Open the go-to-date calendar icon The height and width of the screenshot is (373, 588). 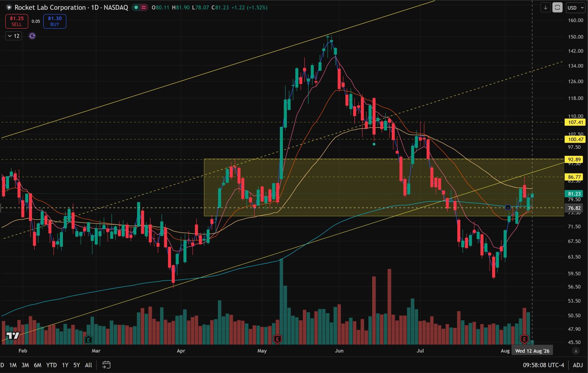click(106, 365)
